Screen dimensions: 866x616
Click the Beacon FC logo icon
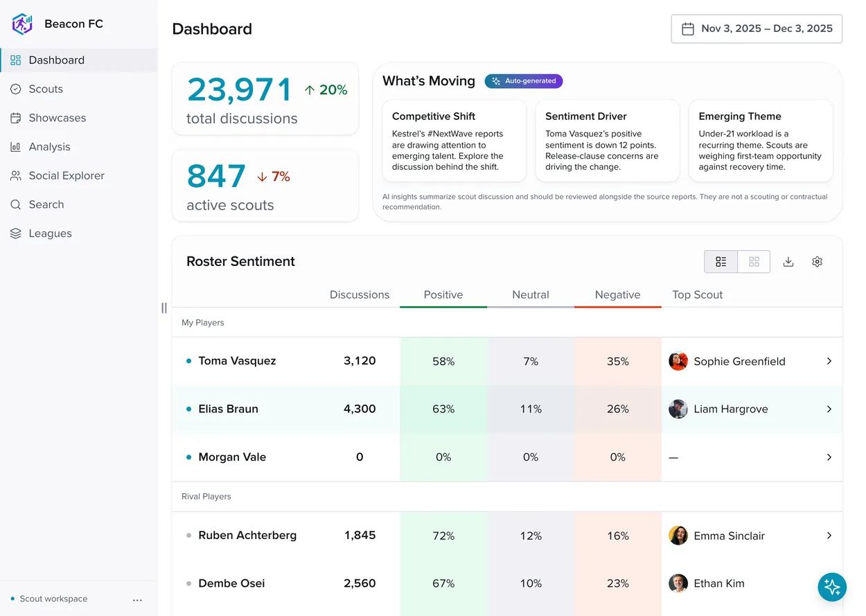(x=22, y=24)
